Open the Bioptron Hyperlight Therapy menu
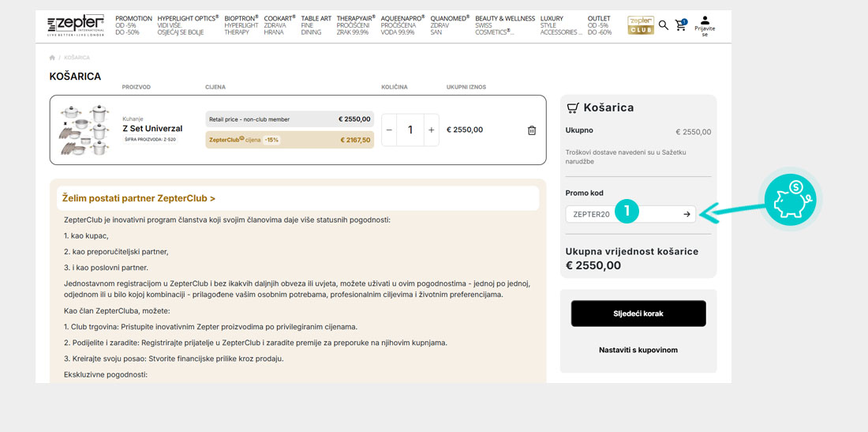Viewport: 868px width, 432px height. coord(241,25)
